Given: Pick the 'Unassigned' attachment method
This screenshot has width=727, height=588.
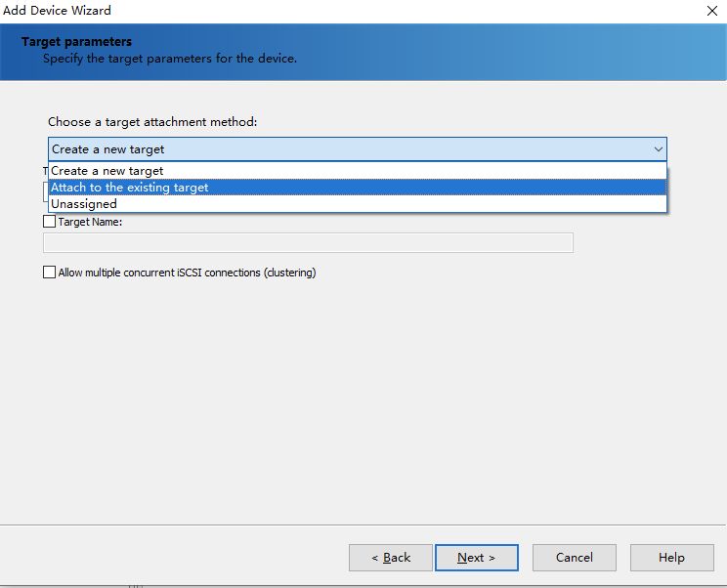Looking at the screenshot, I should click(358, 204).
